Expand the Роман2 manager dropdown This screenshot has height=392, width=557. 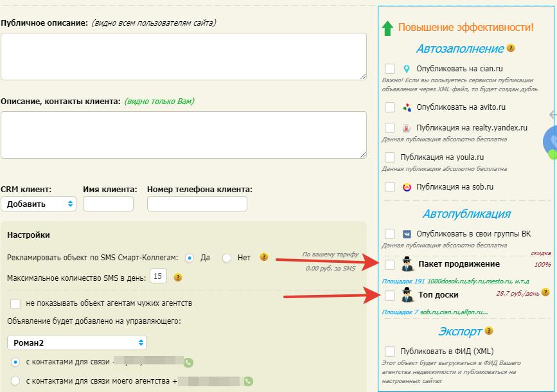pos(77,343)
